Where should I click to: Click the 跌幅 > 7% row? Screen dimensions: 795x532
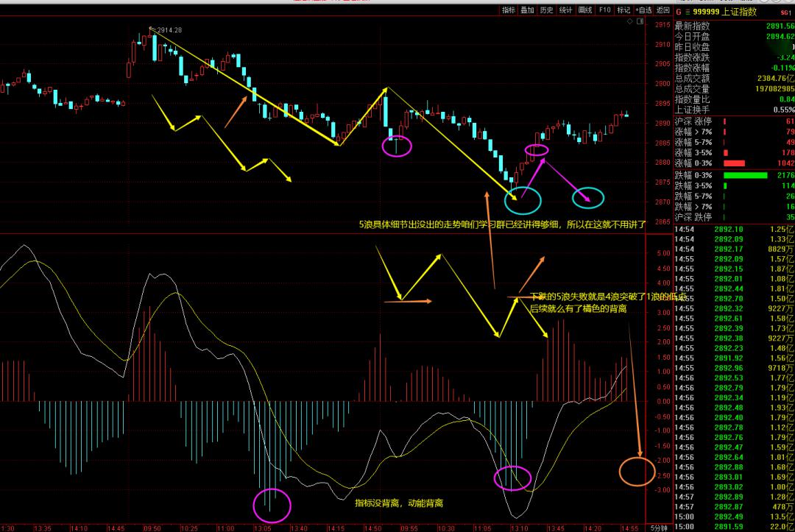(734, 207)
